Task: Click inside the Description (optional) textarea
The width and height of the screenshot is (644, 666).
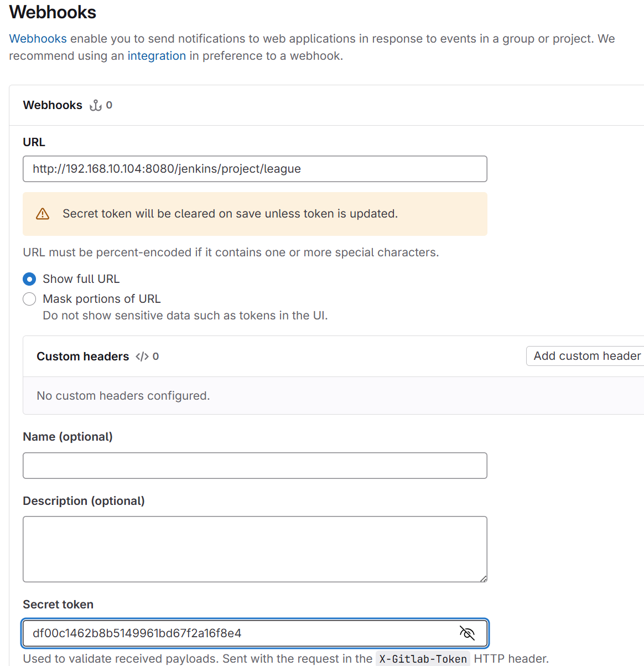Action: [x=255, y=549]
